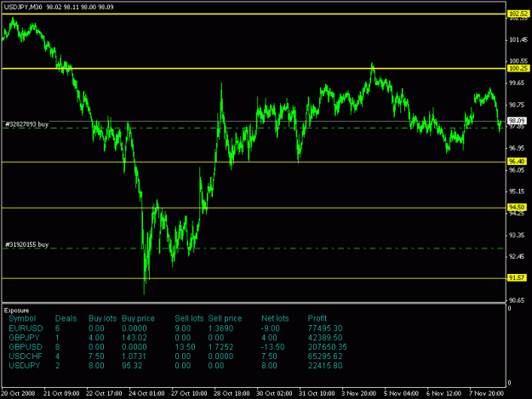Screen dimensions: 532x399
Task: Click the EURUSD sell price 1.3690
Action: [220, 328]
